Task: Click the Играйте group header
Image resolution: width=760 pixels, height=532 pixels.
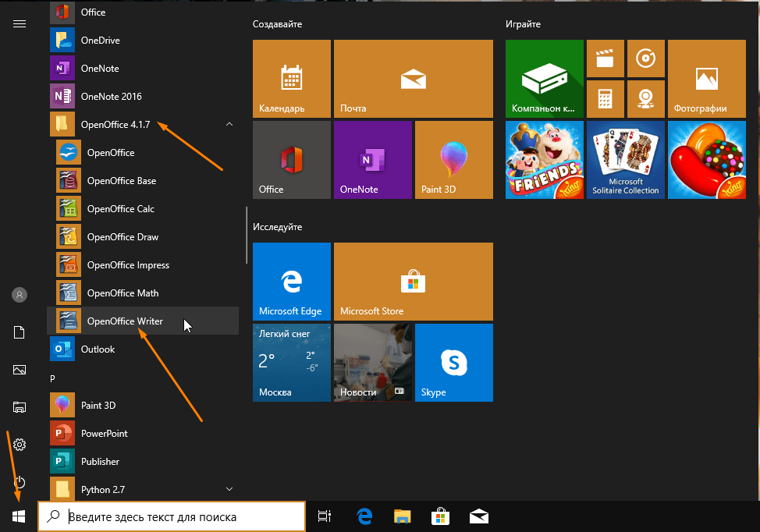Action: tap(523, 23)
